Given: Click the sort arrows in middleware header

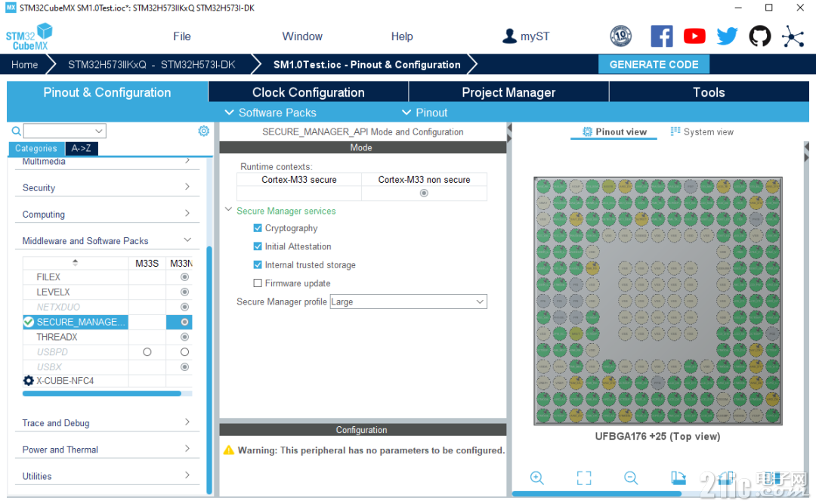Looking at the screenshot, I should (75, 262).
